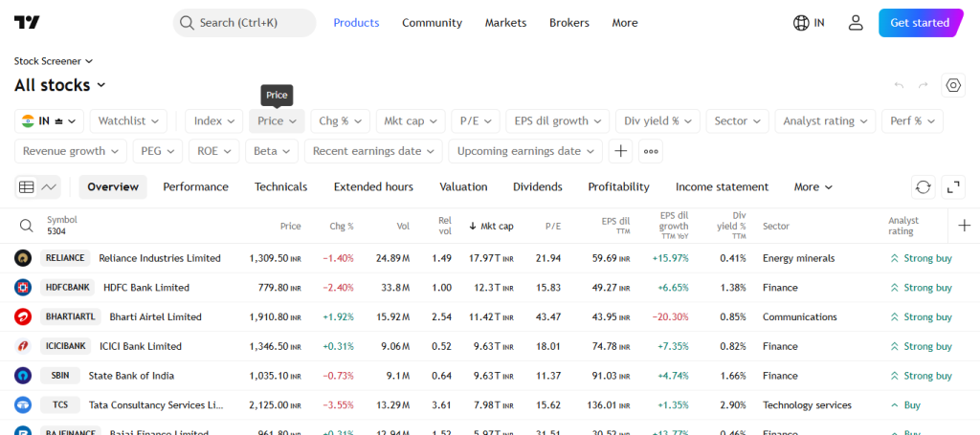Click the refresh screener icon
This screenshot has width=980, height=435.
tap(924, 187)
